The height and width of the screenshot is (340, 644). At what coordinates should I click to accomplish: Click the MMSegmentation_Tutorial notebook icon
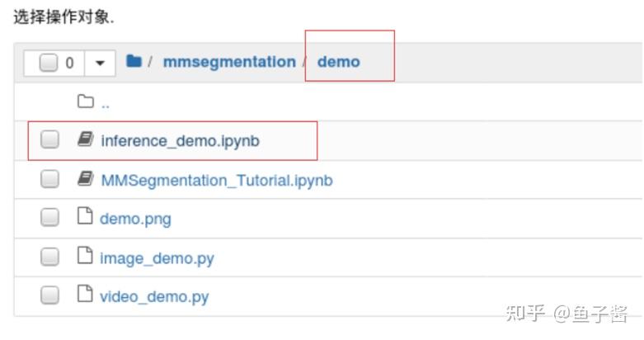pyautogui.click(x=85, y=179)
